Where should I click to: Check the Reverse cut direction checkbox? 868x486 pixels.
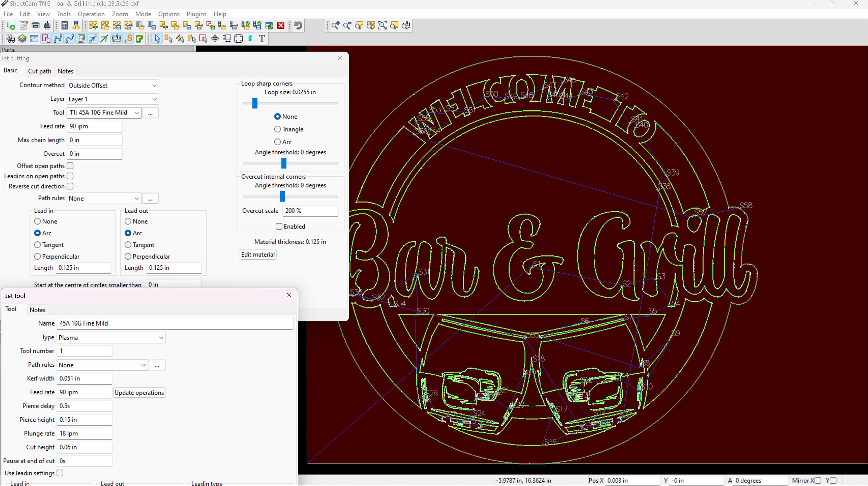tap(70, 186)
